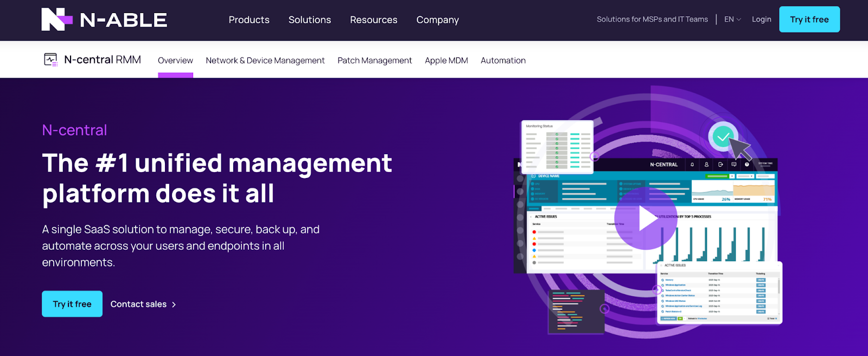
Task: Click the N-able logo
Action: tap(104, 20)
